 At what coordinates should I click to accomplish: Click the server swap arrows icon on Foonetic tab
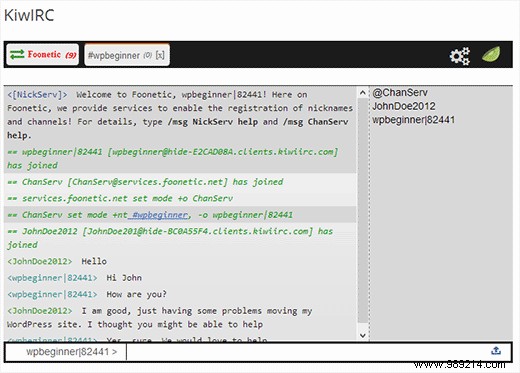tap(17, 54)
